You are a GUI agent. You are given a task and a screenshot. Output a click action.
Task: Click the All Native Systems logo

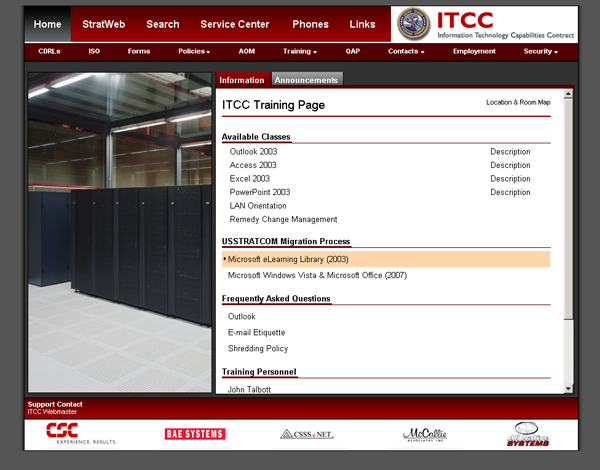pos(528,434)
